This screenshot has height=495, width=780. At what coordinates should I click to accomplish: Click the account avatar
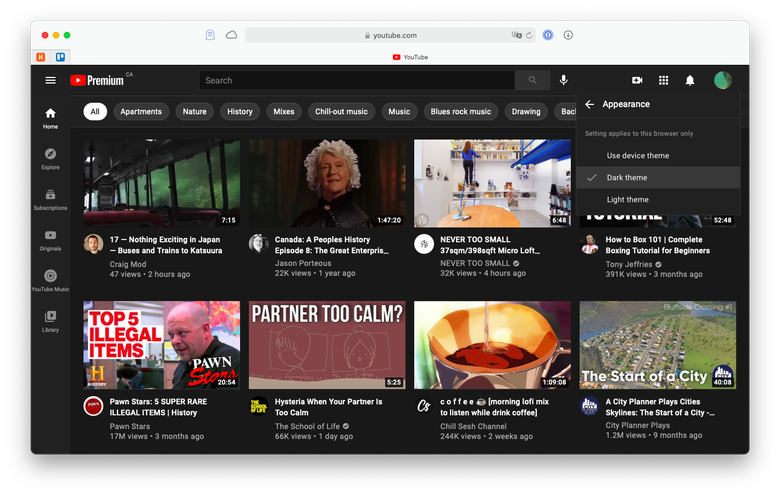click(722, 80)
